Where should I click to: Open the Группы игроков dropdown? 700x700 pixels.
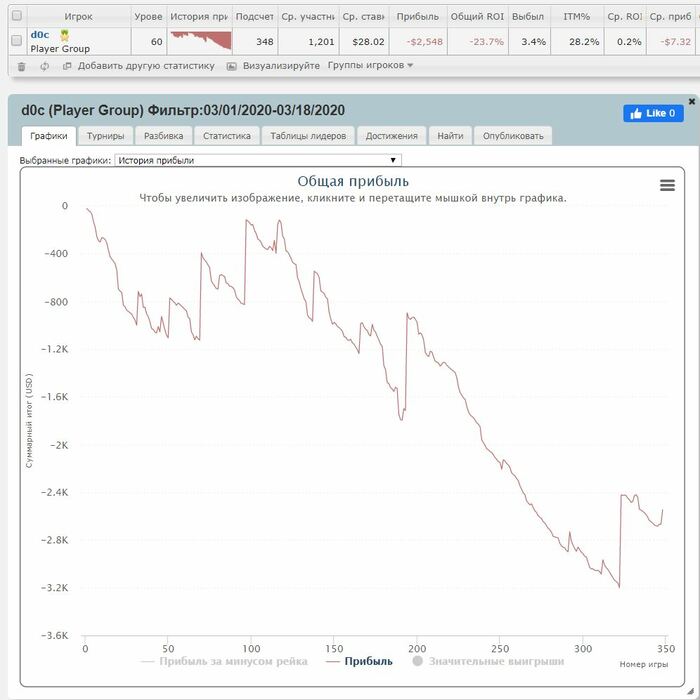pyautogui.click(x=370, y=65)
